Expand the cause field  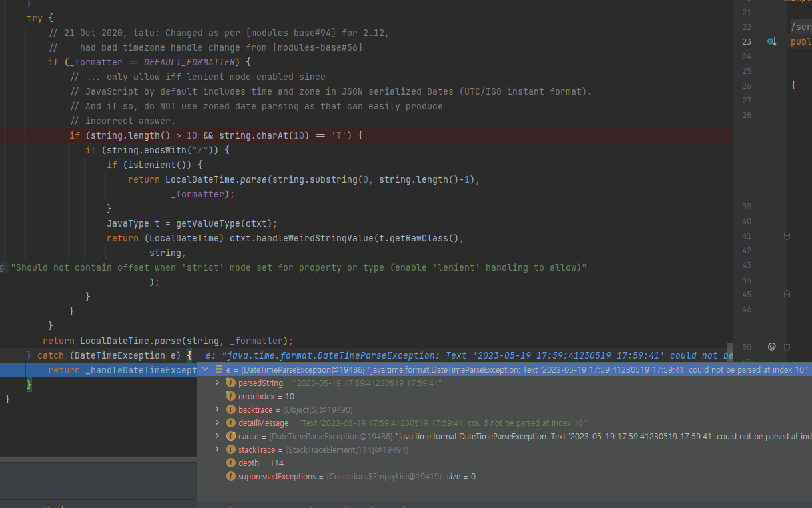pos(217,436)
